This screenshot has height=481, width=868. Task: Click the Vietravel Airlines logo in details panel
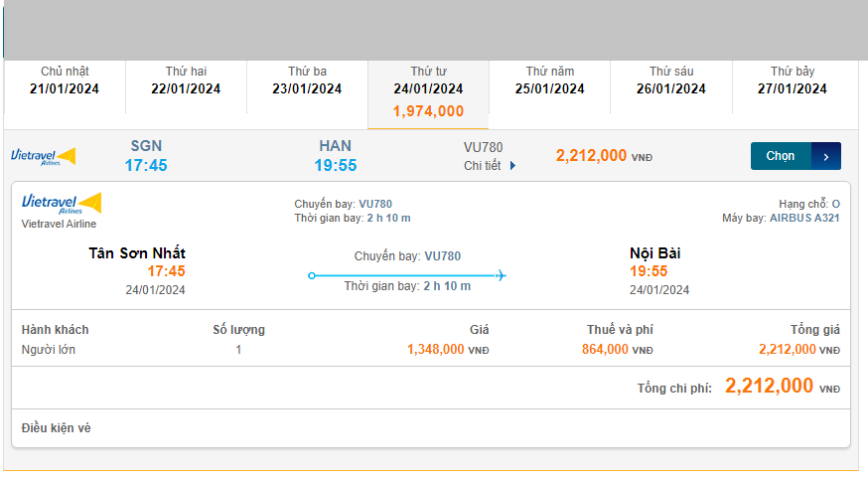pyautogui.click(x=61, y=204)
